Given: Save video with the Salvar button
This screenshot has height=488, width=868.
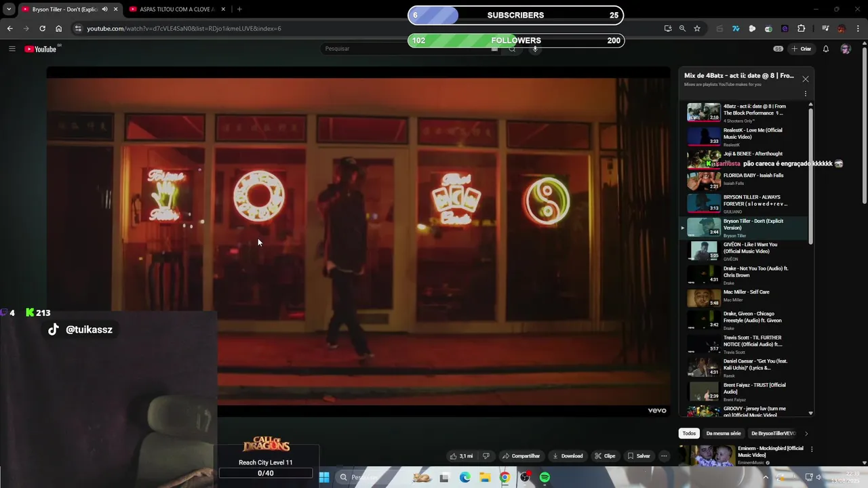Looking at the screenshot, I should coord(639,456).
